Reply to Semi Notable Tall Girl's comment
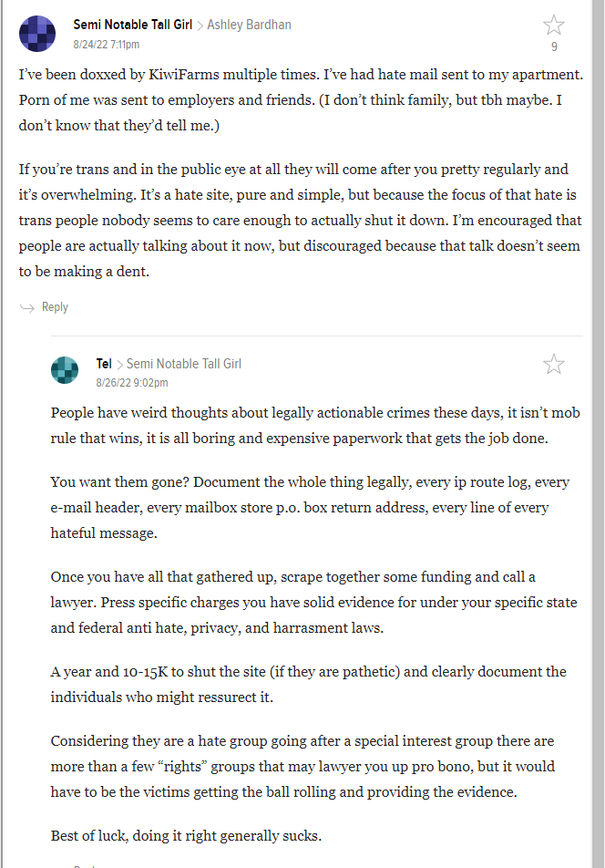This screenshot has width=605, height=868. (x=55, y=307)
